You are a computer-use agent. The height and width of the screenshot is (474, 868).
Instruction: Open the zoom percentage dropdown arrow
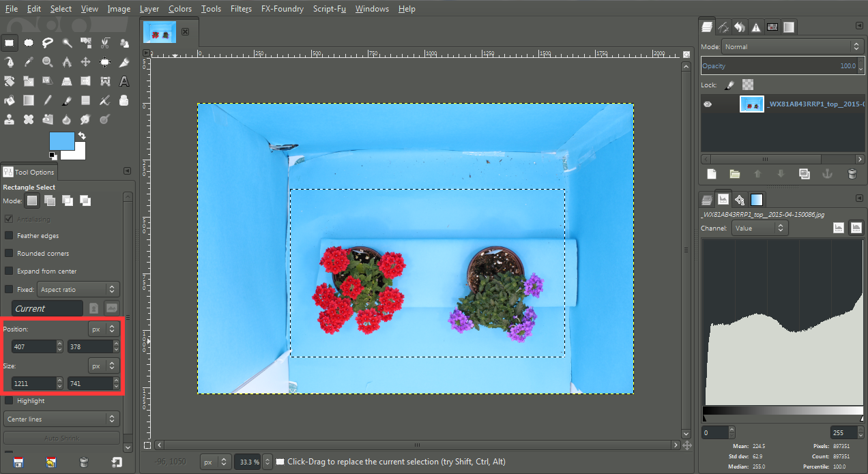click(x=267, y=462)
